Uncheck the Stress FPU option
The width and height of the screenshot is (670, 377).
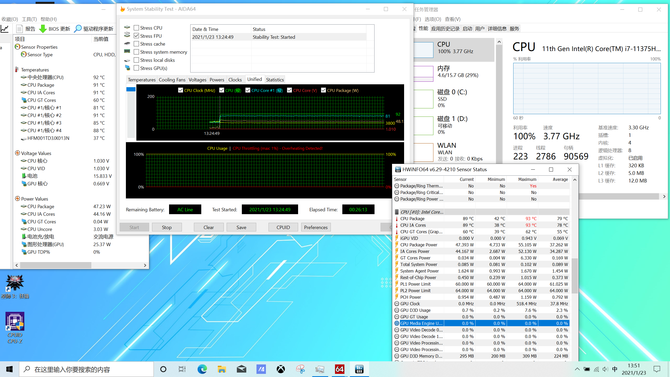(136, 36)
